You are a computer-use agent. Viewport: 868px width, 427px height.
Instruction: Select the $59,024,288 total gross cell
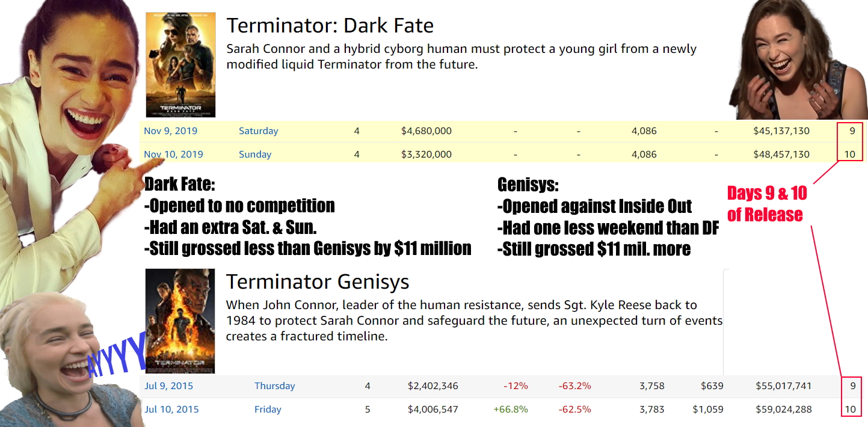pos(784,409)
